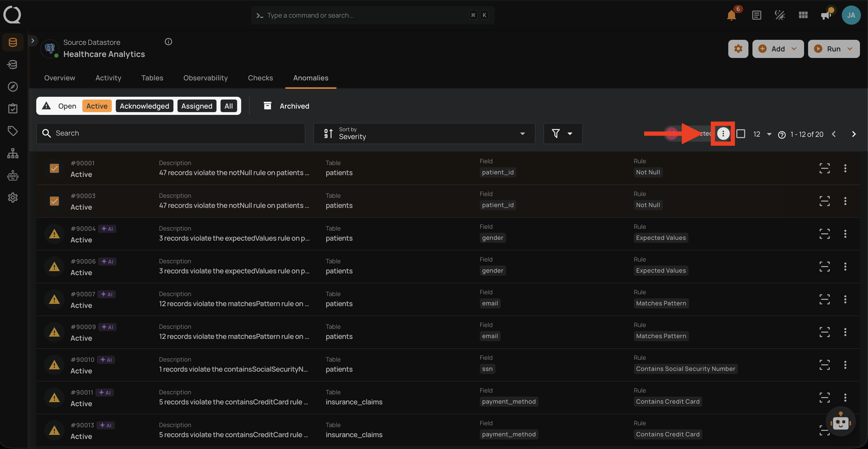Open the explore compass sidebar icon
Viewport: 868px width, 449px height.
click(x=13, y=87)
